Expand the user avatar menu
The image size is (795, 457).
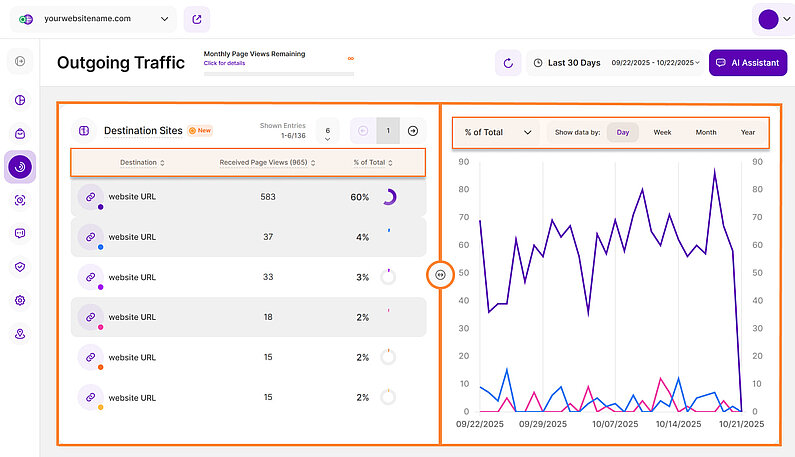[x=774, y=19]
